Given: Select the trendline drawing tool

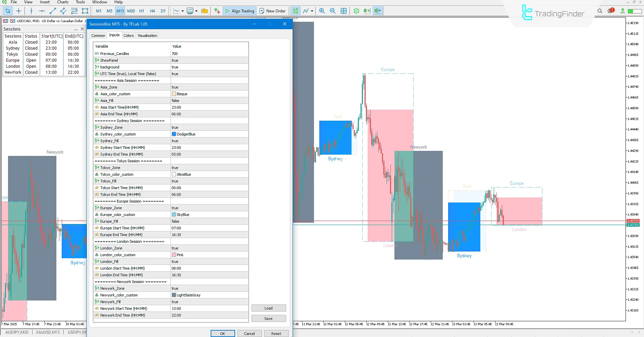Looking at the screenshot, I should (x=52, y=11).
